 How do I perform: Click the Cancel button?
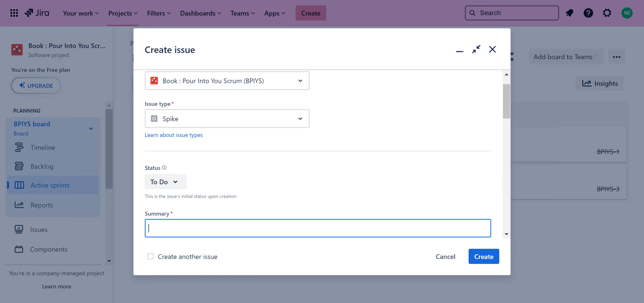coord(445,256)
